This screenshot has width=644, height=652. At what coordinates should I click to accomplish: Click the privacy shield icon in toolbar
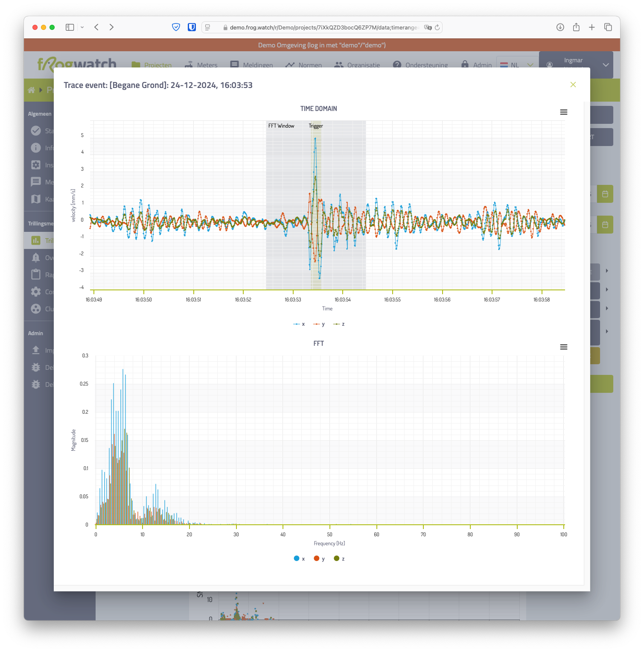[176, 27]
